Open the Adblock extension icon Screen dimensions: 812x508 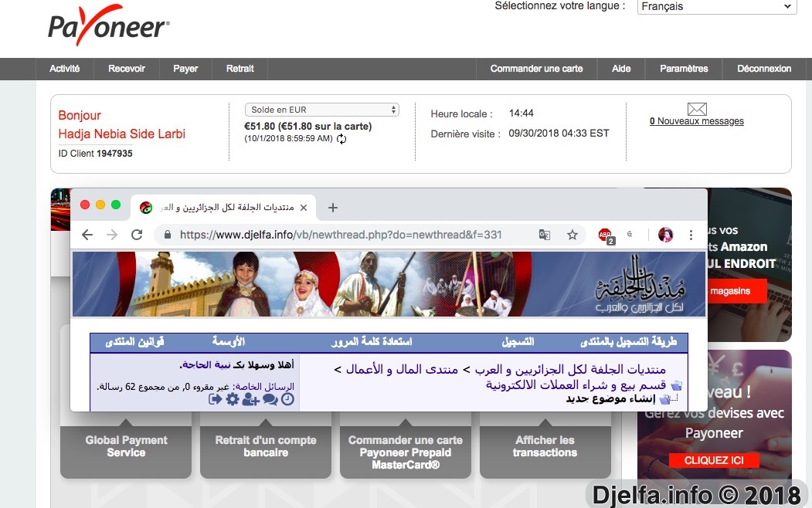606,235
